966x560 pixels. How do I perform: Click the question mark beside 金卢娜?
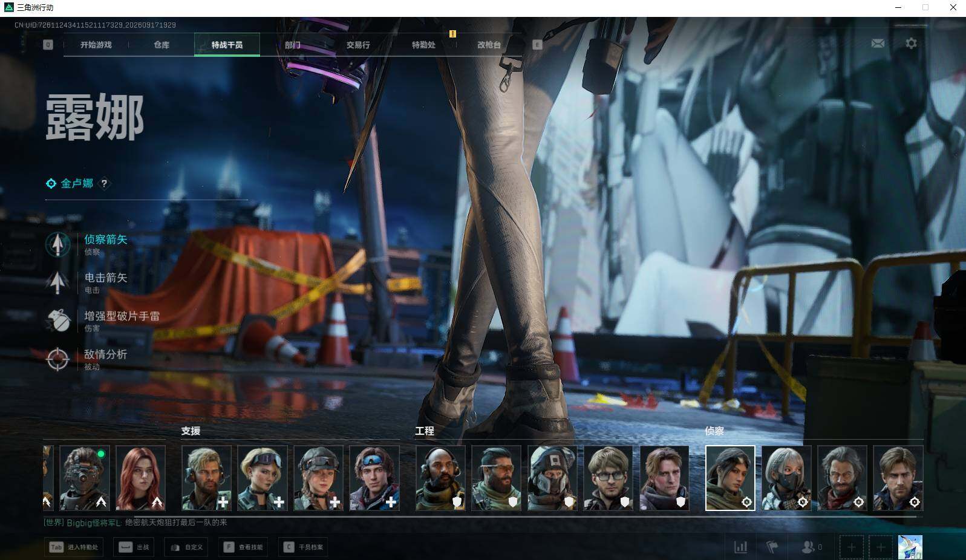(104, 183)
